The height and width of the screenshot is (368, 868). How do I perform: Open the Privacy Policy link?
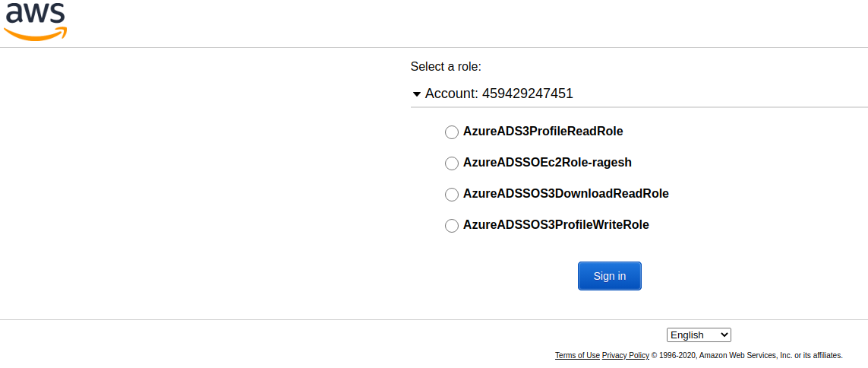626,355
